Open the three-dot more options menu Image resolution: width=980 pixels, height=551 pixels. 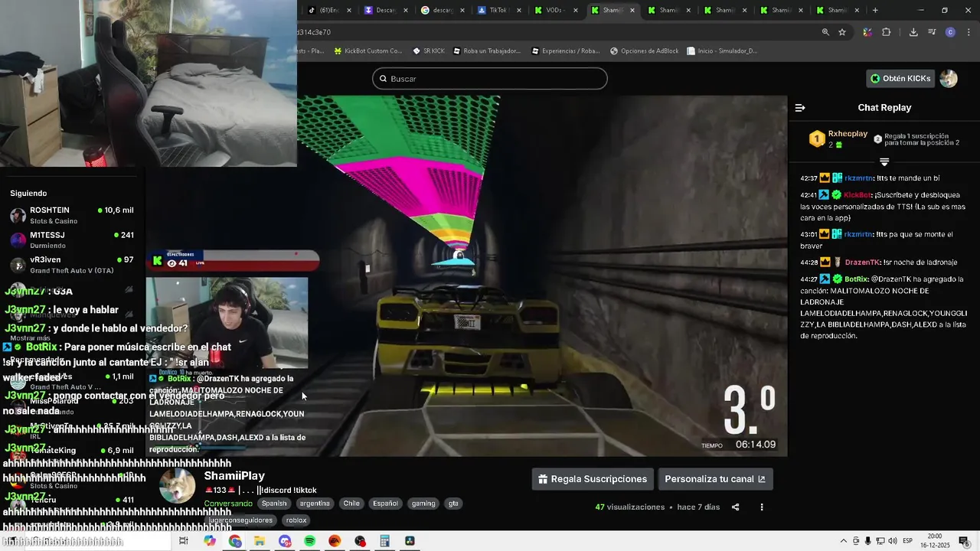(762, 507)
